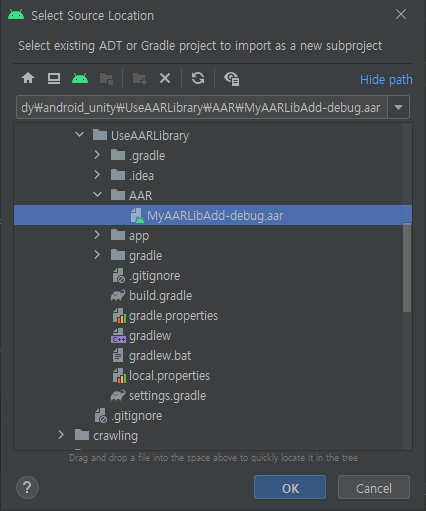Click the tree's vertical scrollbar thumb

coord(407,268)
